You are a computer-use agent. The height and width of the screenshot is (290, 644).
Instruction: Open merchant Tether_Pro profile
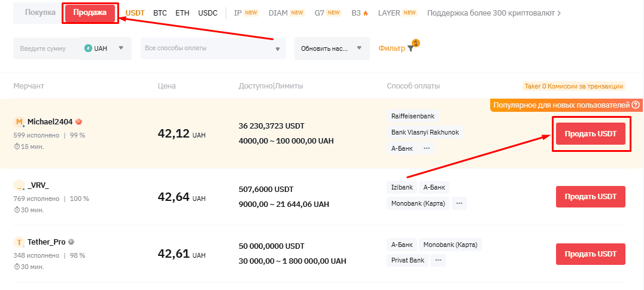(47, 242)
